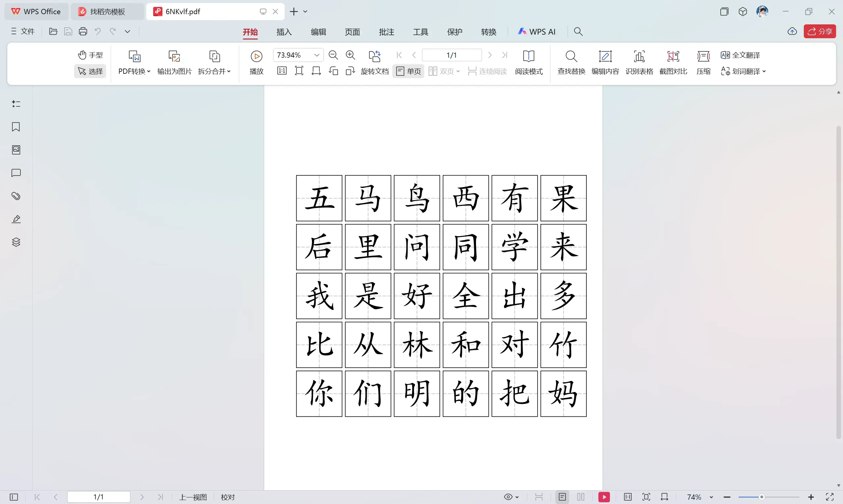The height and width of the screenshot is (504, 843).
Task: Expand the 73.94% zoom dropdown
Action: [317, 55]
